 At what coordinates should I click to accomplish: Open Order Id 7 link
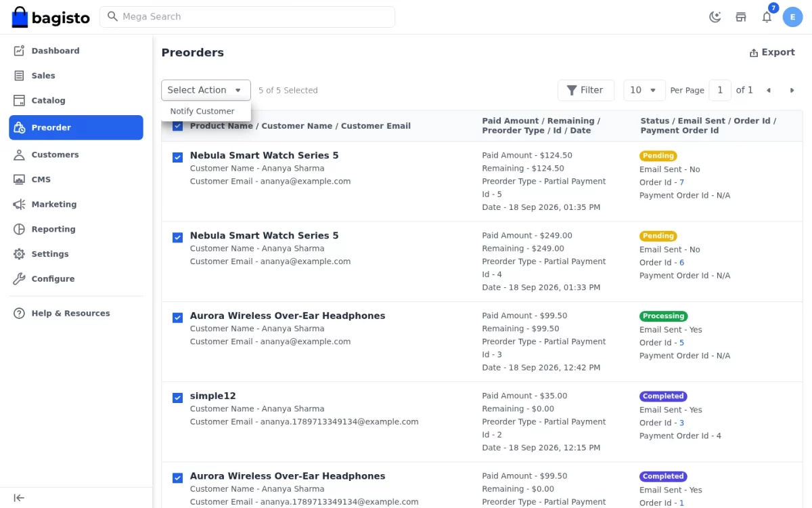coord(681,182)
